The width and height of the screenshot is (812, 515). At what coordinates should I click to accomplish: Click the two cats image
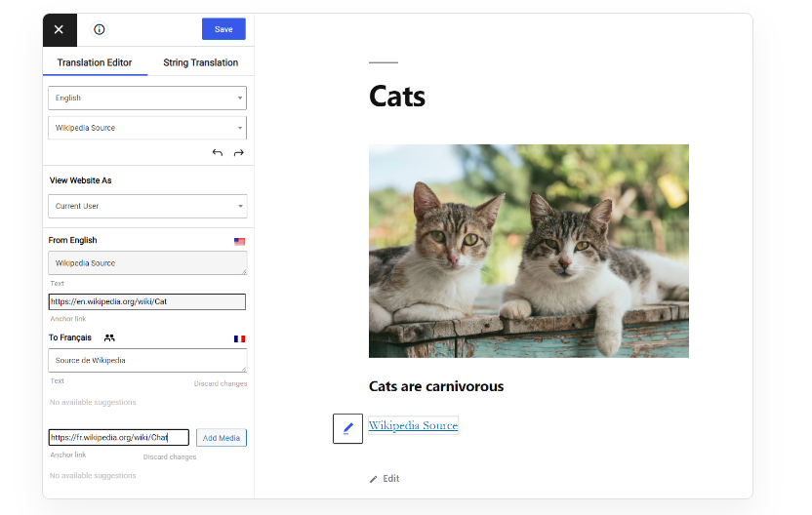tap(529, 251)
